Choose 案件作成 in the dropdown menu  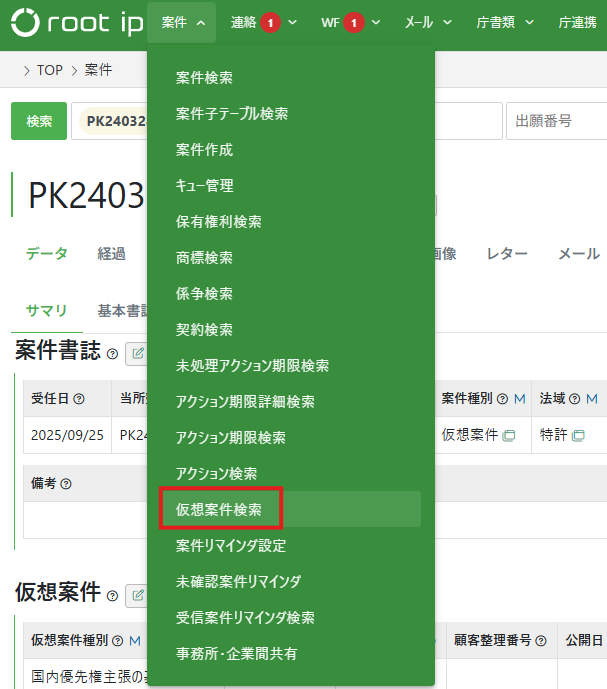coord(204,149)
